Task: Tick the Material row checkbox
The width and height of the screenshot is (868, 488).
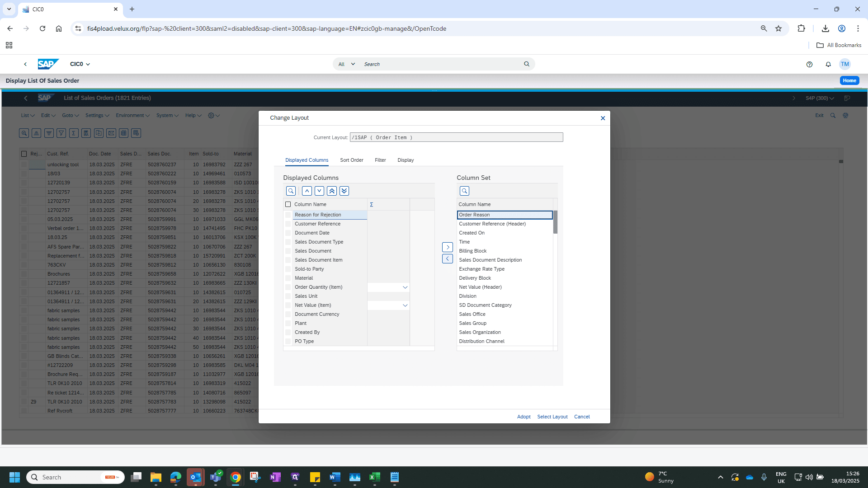Action: [288, 278]
